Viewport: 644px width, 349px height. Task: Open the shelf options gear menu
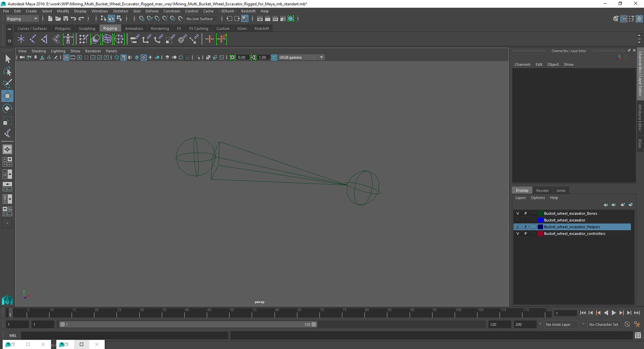pos(9,41)
